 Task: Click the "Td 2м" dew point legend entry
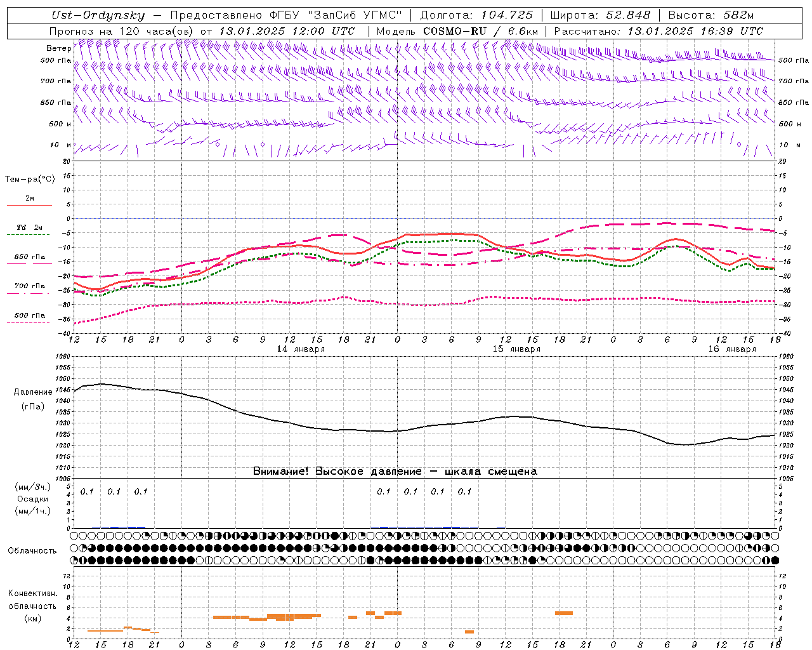coord(30,227)
